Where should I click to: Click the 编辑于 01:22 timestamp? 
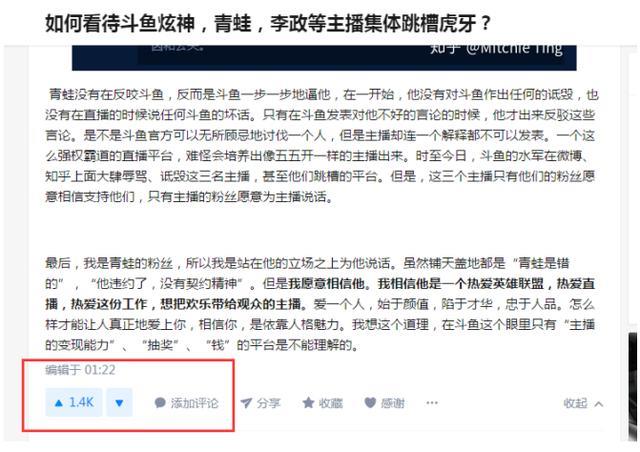(x=80, y=370)
